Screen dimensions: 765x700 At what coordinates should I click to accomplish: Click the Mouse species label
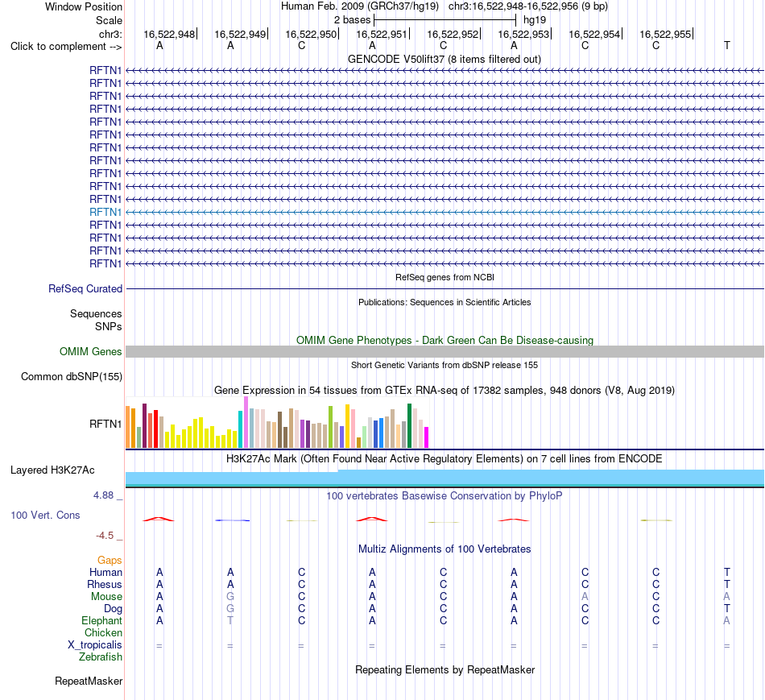coord(106,597)
